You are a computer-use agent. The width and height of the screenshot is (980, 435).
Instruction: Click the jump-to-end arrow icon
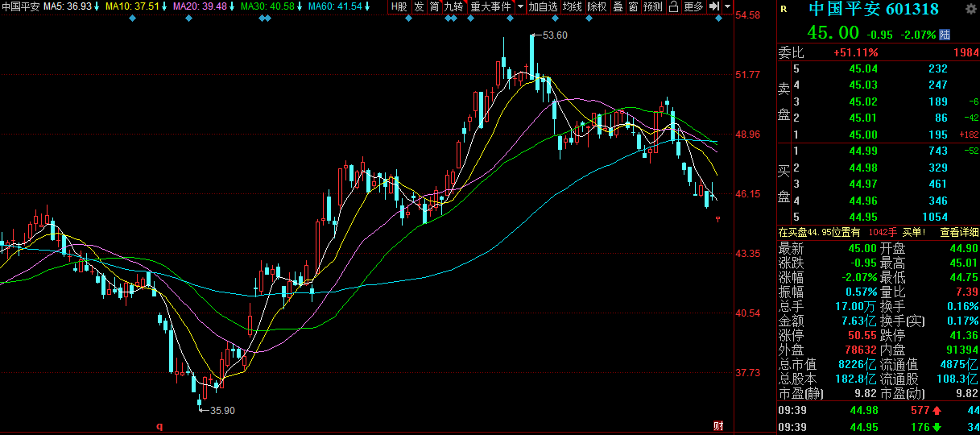[x=713, y=6]
